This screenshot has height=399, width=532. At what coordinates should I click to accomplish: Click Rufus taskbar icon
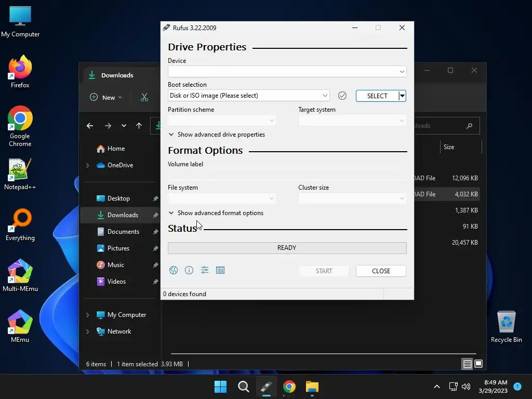click(x=267, y=387)
